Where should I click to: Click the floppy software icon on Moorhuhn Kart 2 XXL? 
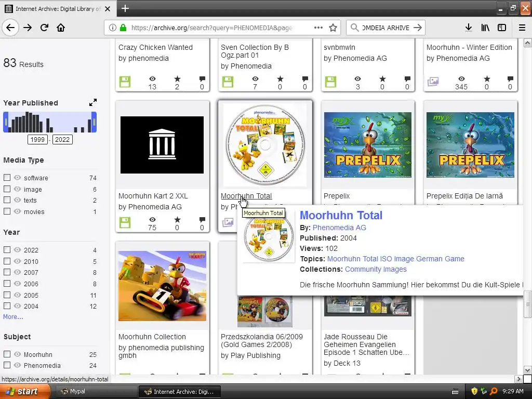[x=125, y=222]
